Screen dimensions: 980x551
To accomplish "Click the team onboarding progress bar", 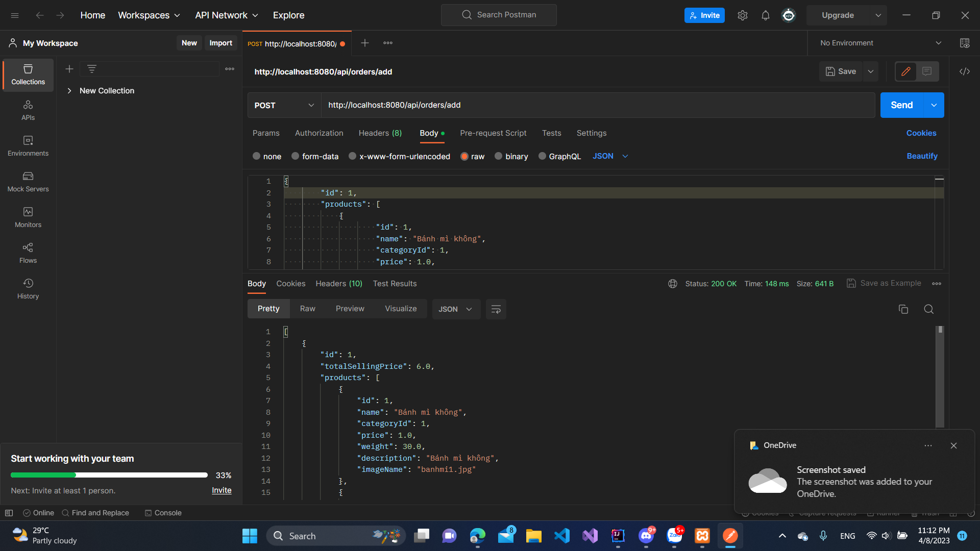I will point(109,475).
